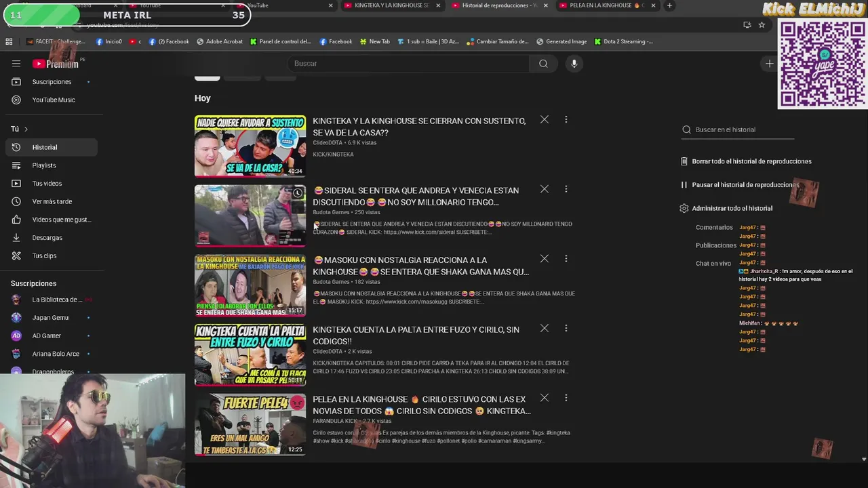Activate voice search microphone
Image resolution: width=868 pixels, height=488 pixels.
(x=574, y=64)
